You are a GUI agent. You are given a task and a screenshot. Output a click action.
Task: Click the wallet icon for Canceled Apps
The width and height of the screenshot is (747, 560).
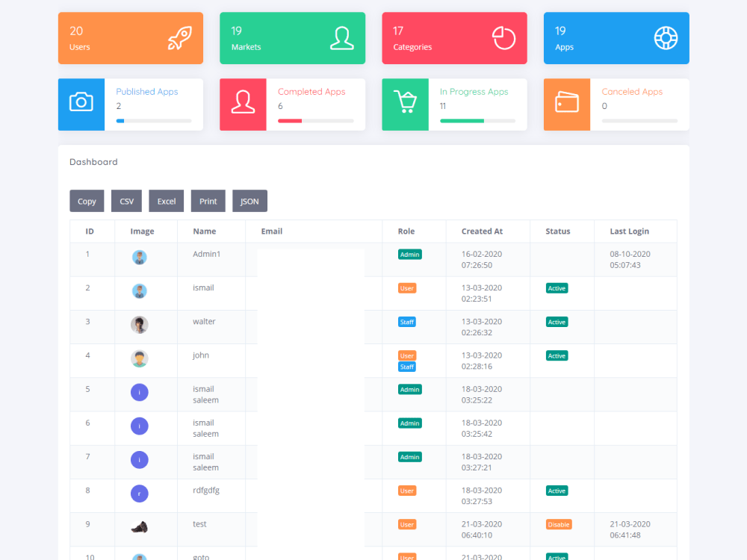[x=567, y=102]
